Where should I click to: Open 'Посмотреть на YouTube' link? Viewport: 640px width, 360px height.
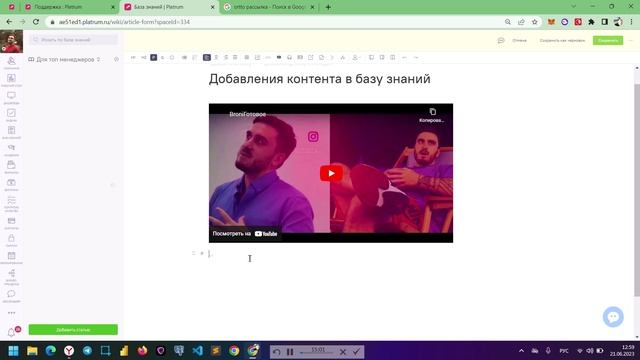pos(245,234)
